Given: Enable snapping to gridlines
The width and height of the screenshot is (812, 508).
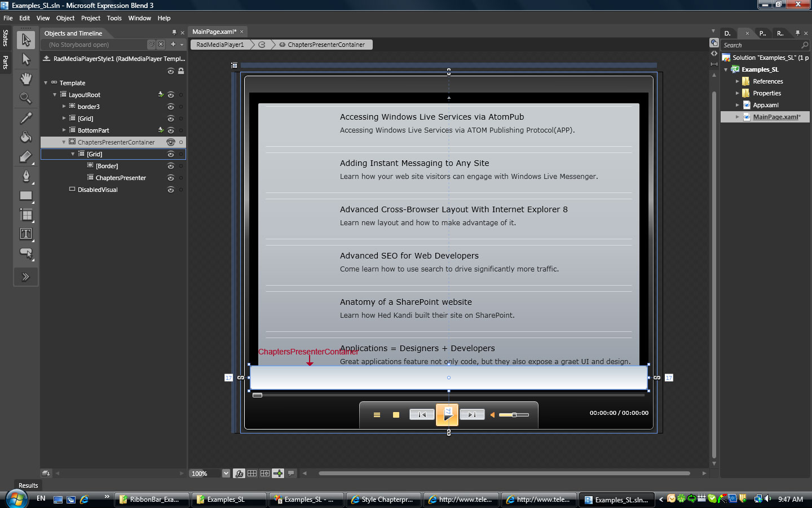Looking at the screenshot, I should (265, 474).
